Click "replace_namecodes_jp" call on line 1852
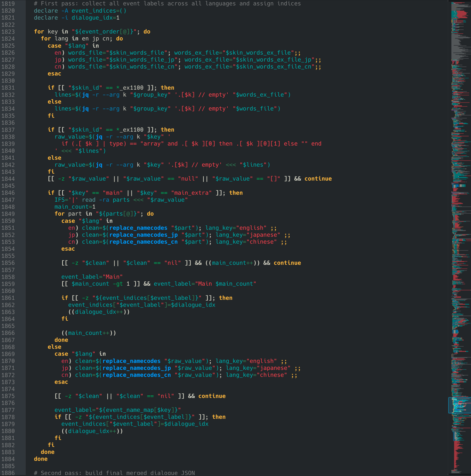Viewport: 471px width, 476px height. [x=144, y=235]
